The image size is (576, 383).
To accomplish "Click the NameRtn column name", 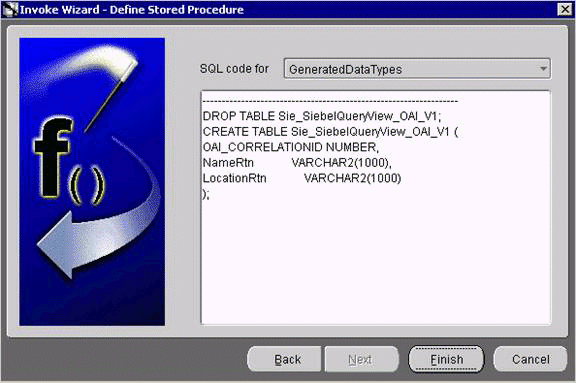I will pyautogui.click(x=228, y=163).
